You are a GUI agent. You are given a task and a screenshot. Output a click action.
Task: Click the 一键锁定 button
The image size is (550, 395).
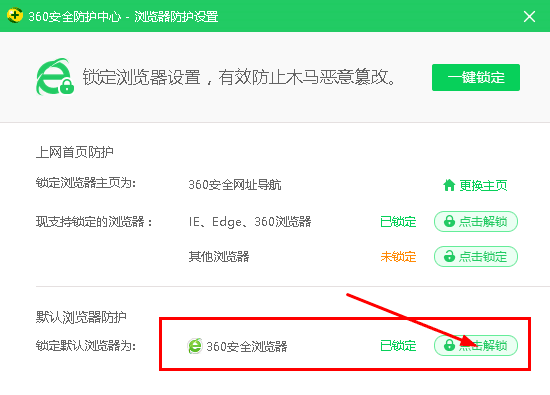tap(476, 77)
